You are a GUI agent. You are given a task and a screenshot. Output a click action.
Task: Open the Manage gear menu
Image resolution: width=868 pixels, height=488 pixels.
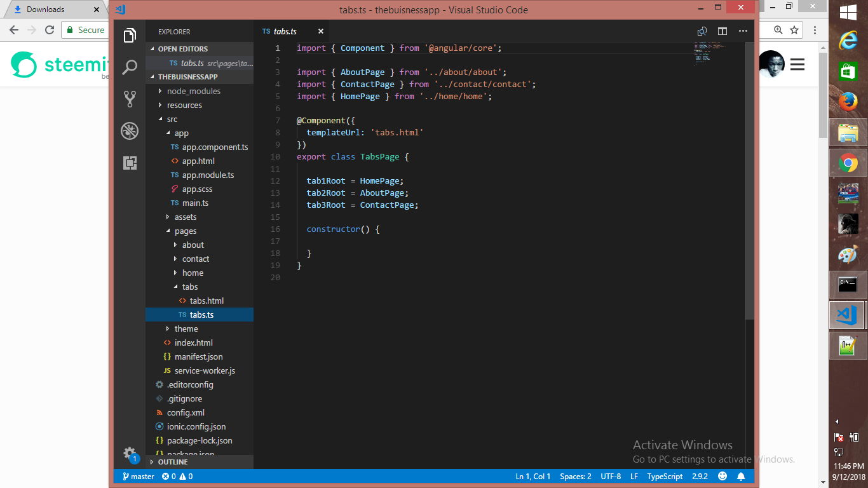(130, 454)
